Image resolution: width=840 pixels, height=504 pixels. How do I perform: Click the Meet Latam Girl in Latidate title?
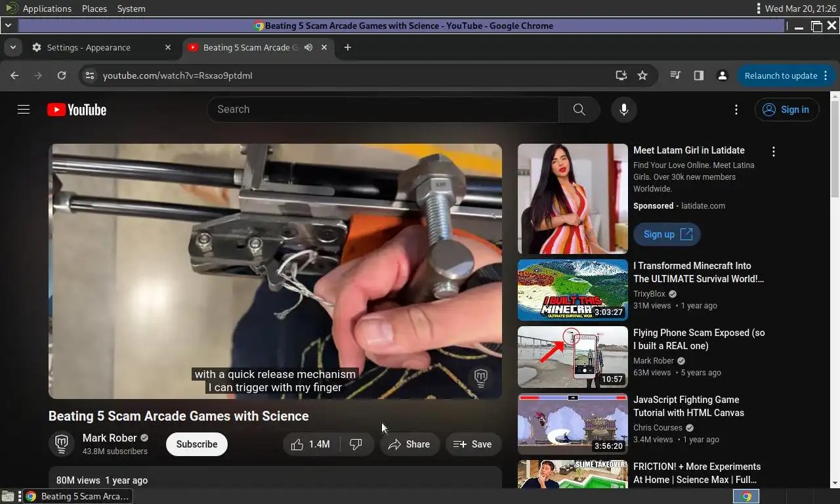[689, 150]
